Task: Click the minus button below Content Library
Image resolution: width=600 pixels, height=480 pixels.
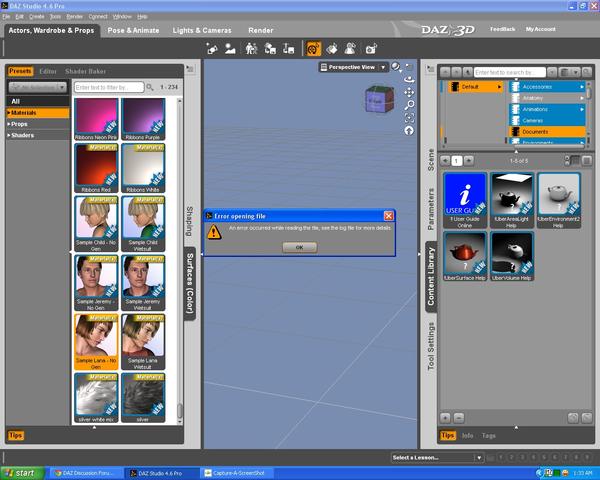Action: (x=459, y=418)
